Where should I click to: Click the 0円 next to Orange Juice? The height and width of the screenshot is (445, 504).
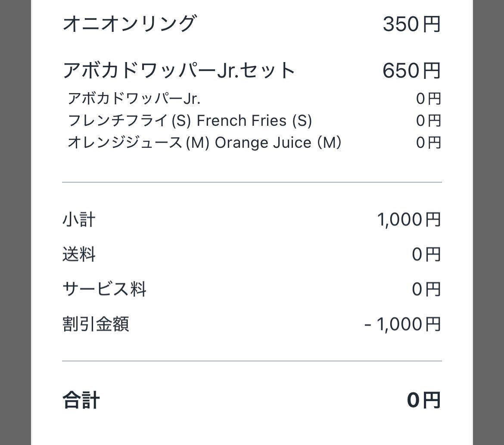tap(429, 143)
